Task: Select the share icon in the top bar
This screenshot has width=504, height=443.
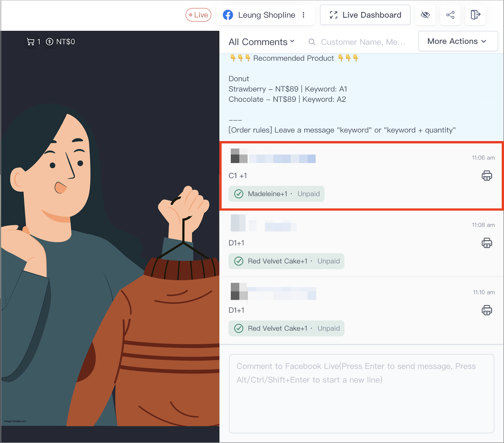Action: (450, 15)
